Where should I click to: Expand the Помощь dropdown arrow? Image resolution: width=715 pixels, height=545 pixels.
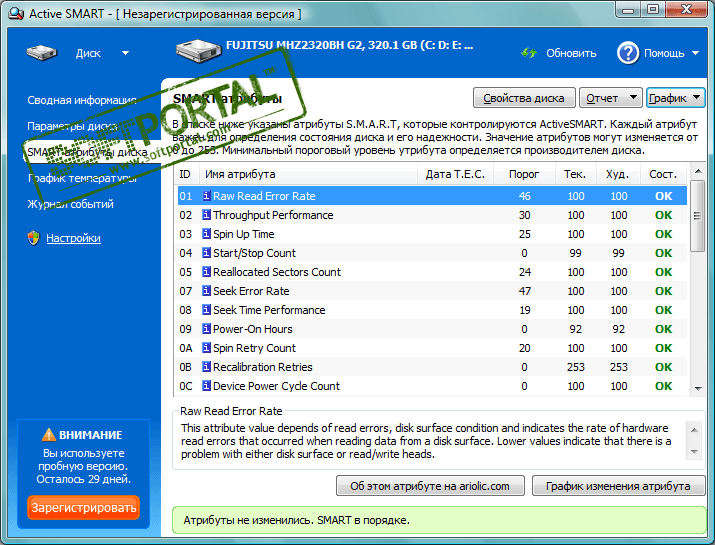click(695, 53)
